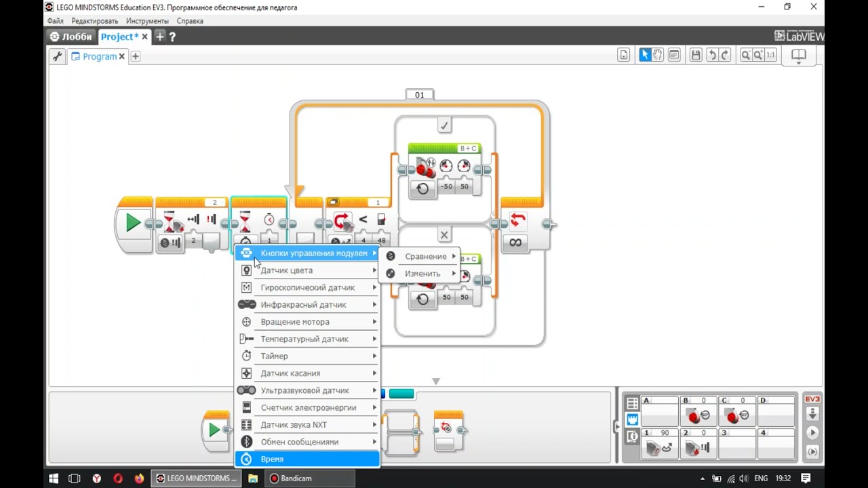Expand Таймер submenu
Image resolution: width=868 pixels, height=488 pixels.
click(307, 356)
